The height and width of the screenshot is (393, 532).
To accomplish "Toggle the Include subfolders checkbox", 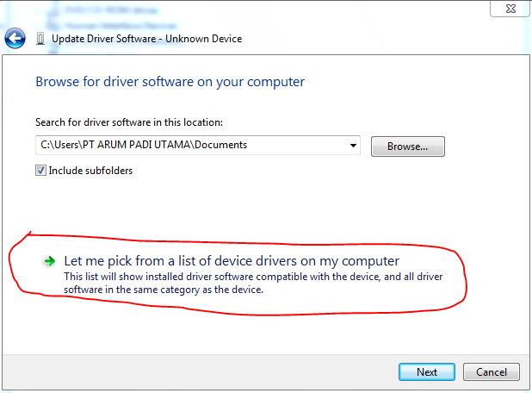I will pos(40,171).
